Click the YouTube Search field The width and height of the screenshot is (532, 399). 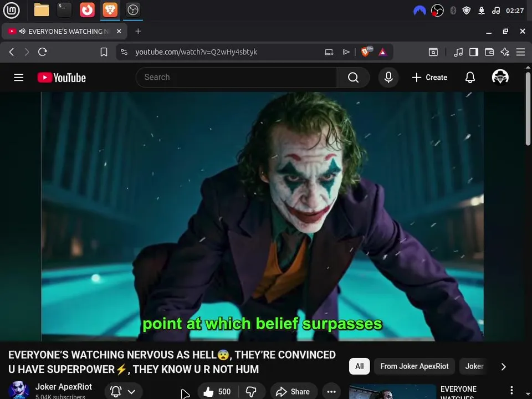(237, 78)
